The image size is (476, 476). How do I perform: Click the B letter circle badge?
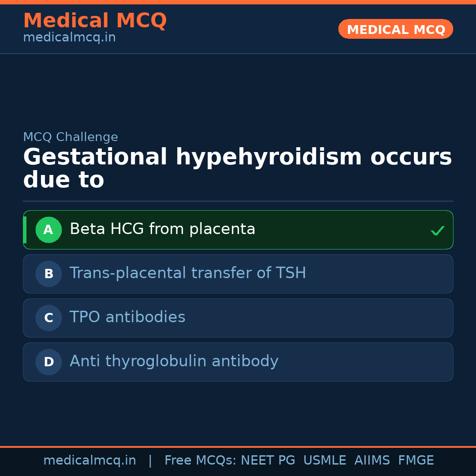pyautogui.click(x=48, y=274)
